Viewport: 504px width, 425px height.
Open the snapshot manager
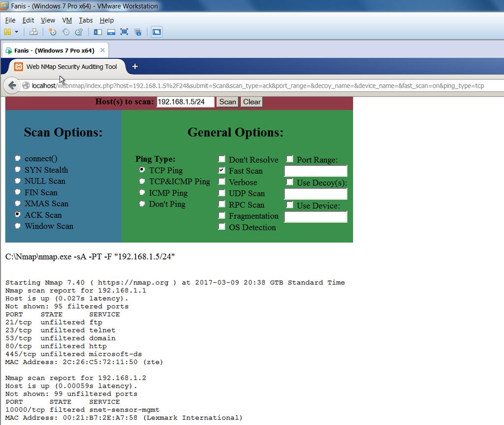(x=79, y=32)
